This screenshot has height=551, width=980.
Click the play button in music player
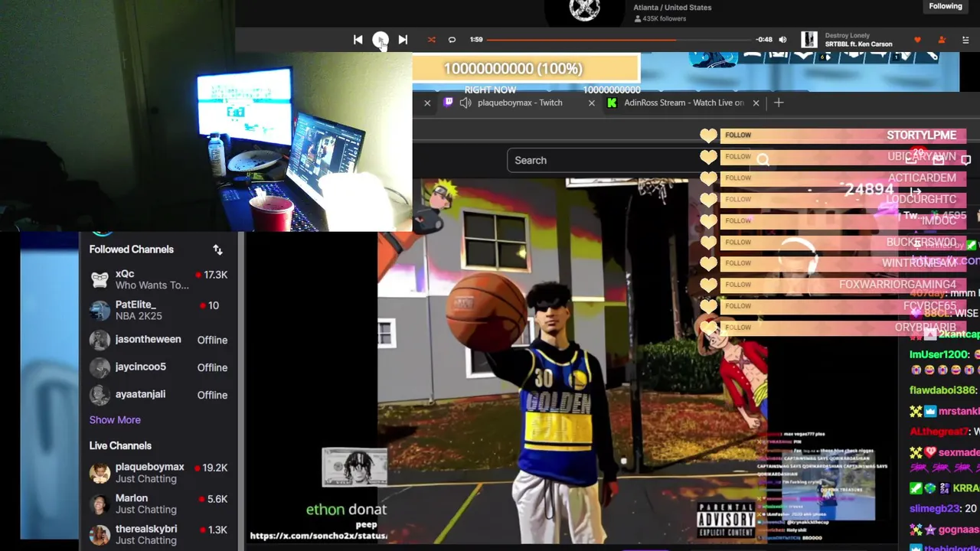(380, 40)
